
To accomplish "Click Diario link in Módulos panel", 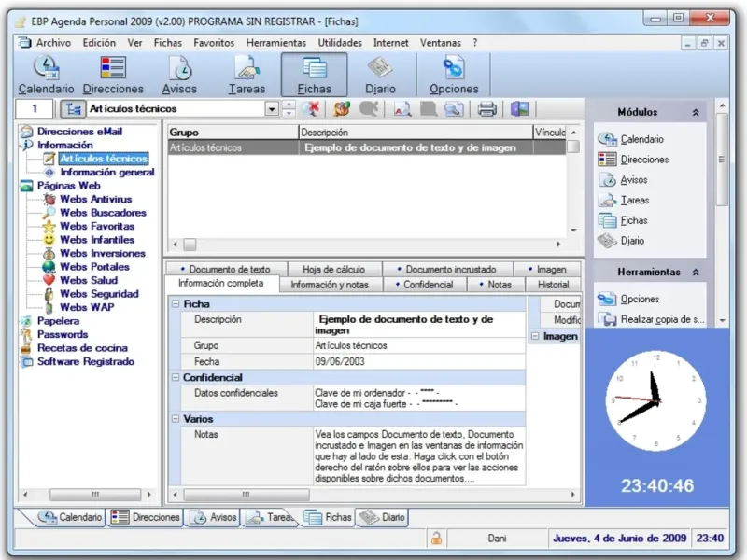I will 632,241.
